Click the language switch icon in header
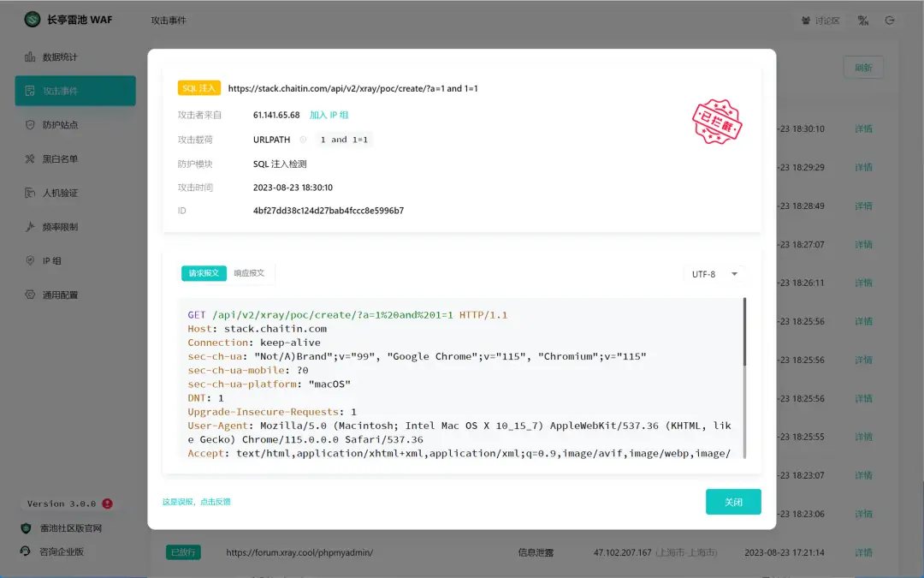 coord(863,21)
